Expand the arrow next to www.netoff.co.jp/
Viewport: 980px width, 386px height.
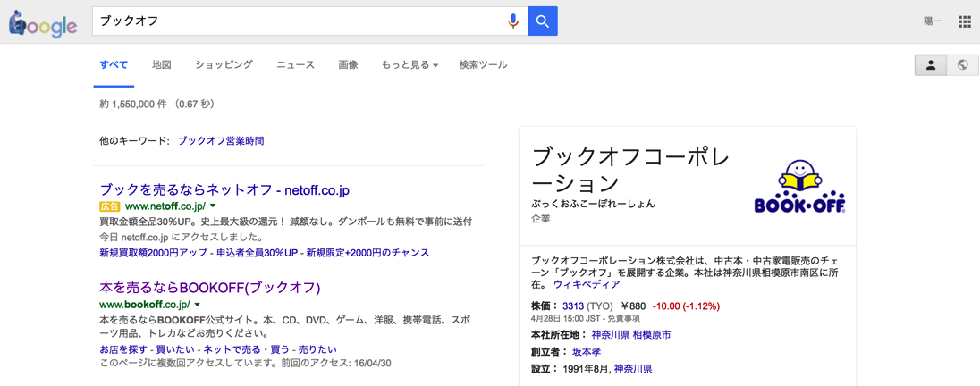click(x=213, y=206)
